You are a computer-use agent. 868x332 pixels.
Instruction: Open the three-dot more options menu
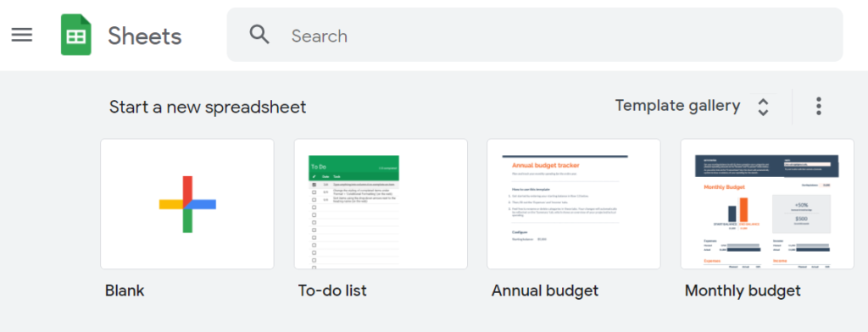818,106
